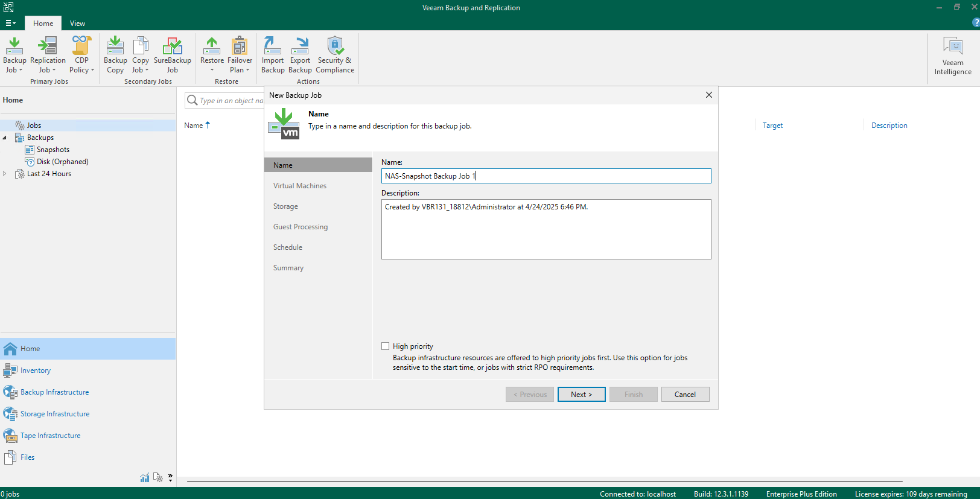980x499 pixels.
Task: Click the help question mark icon
Action: (x=976, y=22)
